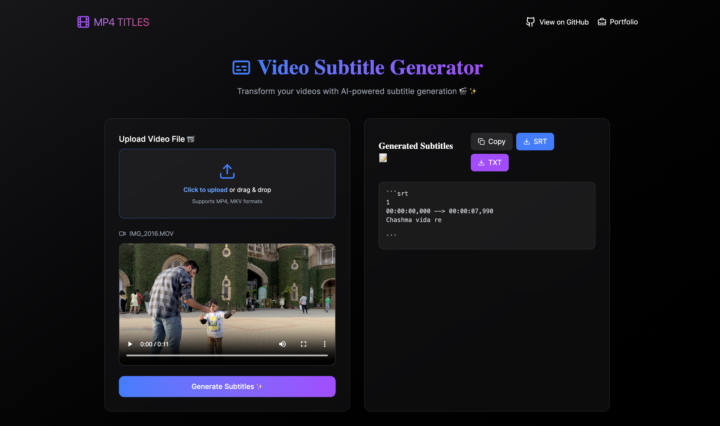Viewport: 720px width, 426px height.
Task: Open the video player's three-dot options menu
Action: point(324,344)
